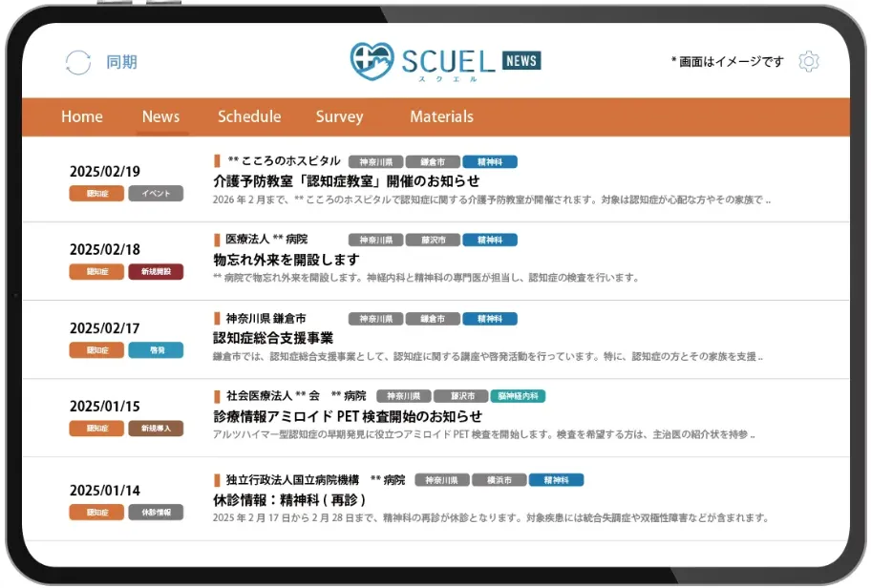Select the blue 啓発 category tag
The height and width of the screenshot is (588, 871).
[x=156, y=350]
